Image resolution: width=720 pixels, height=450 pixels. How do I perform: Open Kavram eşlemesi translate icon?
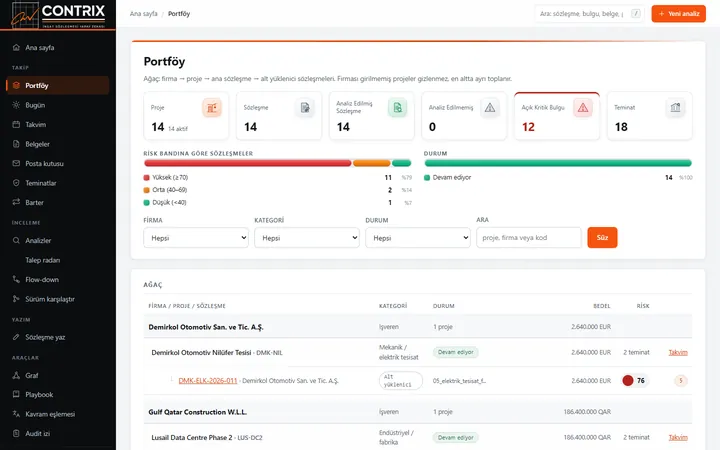point(16,414)
